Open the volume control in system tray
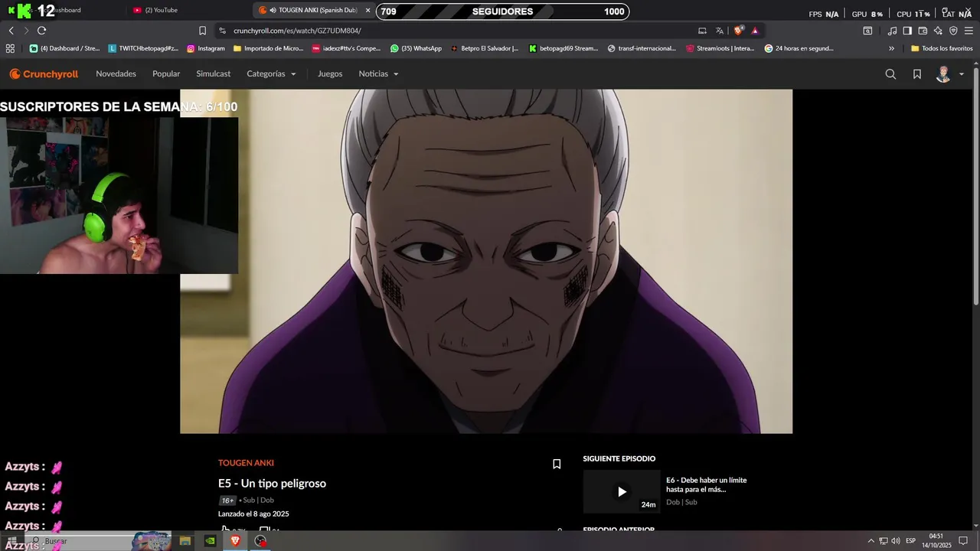 tap(896, 541)
